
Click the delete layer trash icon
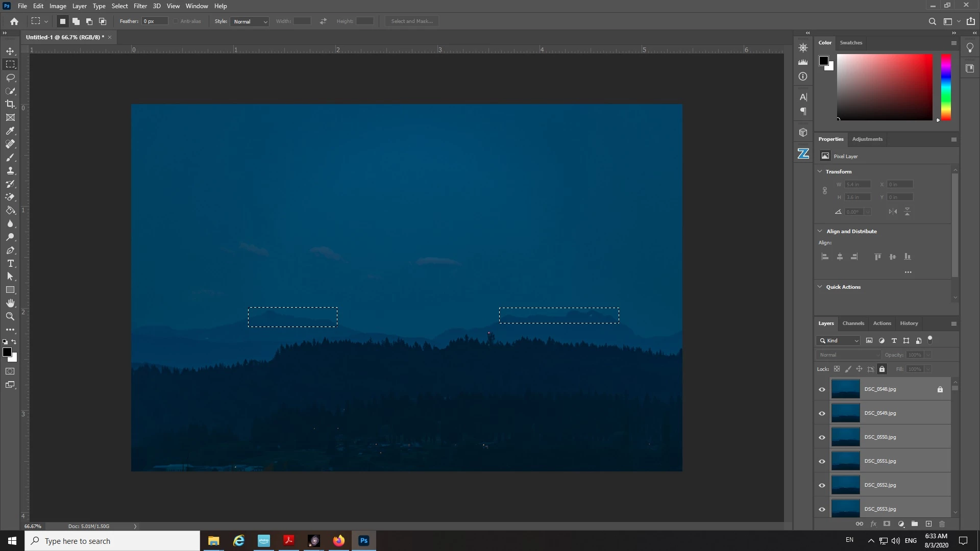(x=942, y=524)
